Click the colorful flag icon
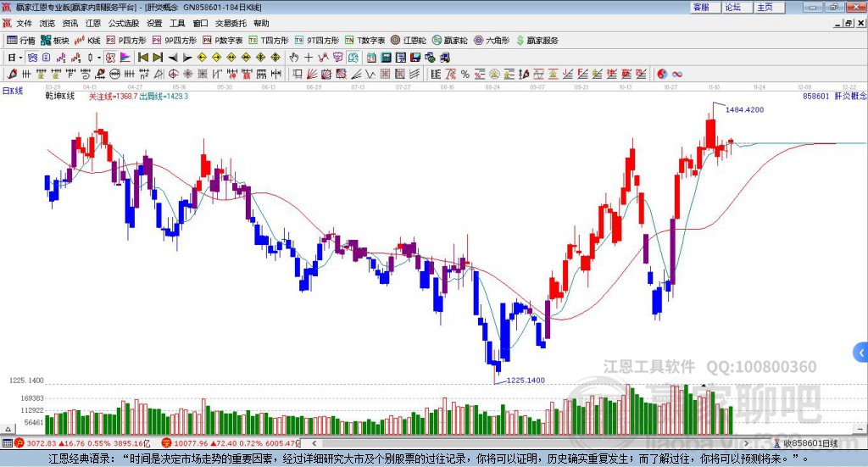 125,58
